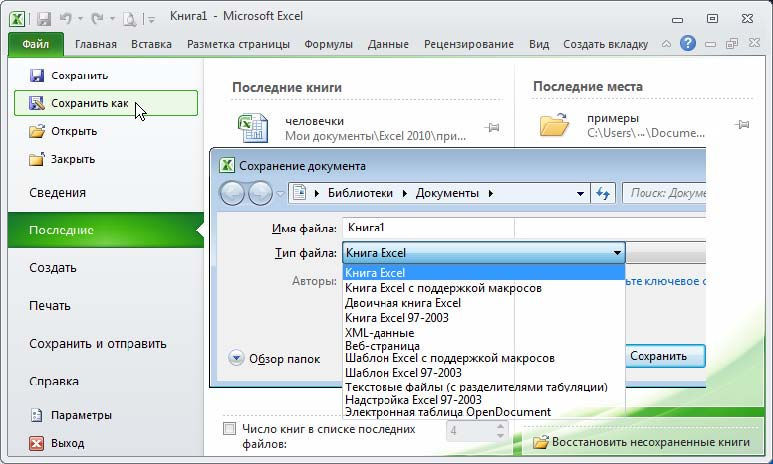
Task: Click Закрыть in the backstage menu
Action: (x=105, y=159)
